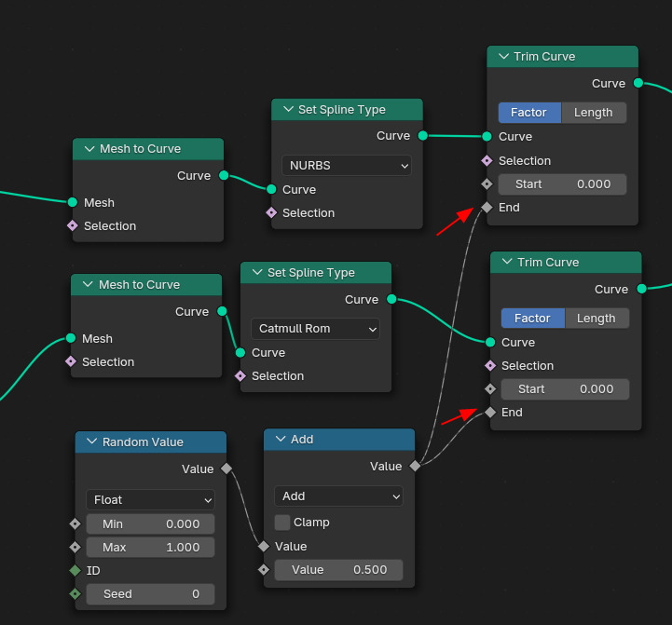Click the Value 0.500 field in Add node

pyautogui.click(x=338, y=570)
